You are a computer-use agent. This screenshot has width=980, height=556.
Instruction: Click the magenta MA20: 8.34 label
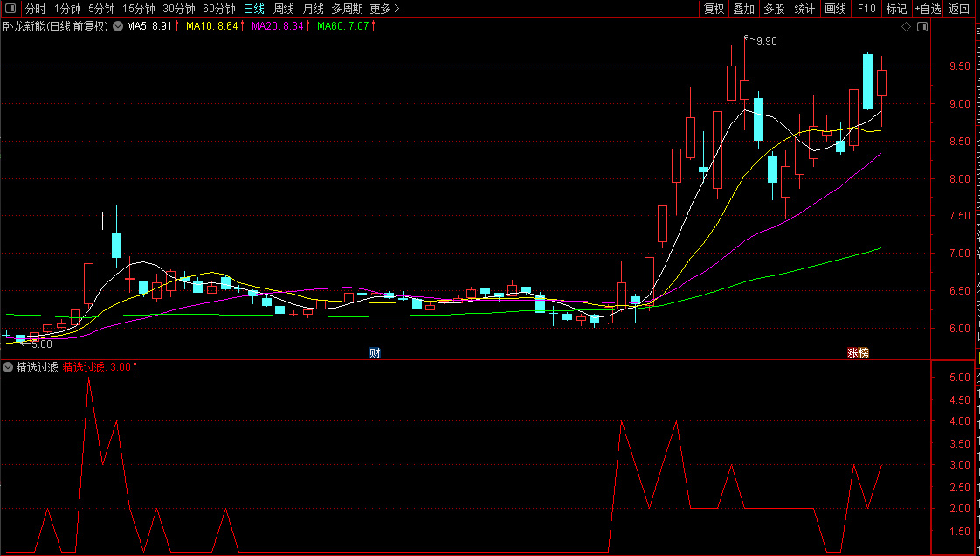[x=278, y=26]
